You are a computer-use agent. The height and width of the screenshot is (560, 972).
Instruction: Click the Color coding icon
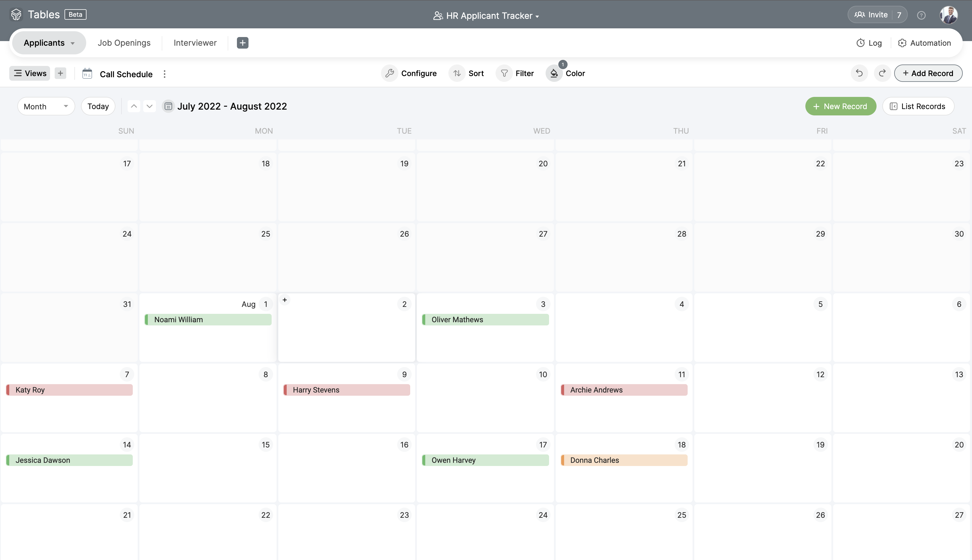554,73
